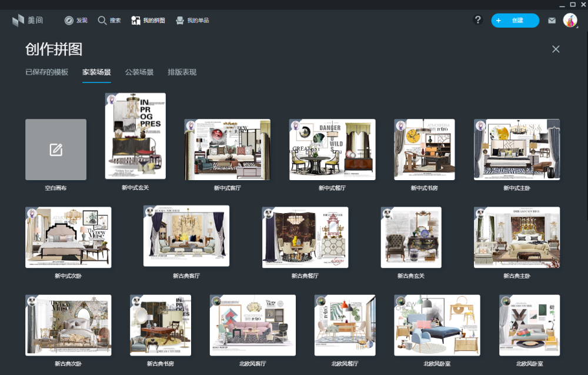The height and width of the screenshot is (375, 588).
Task: Open the 排版表现 tab
Action: pyautogui.click(x=182, y=72)
